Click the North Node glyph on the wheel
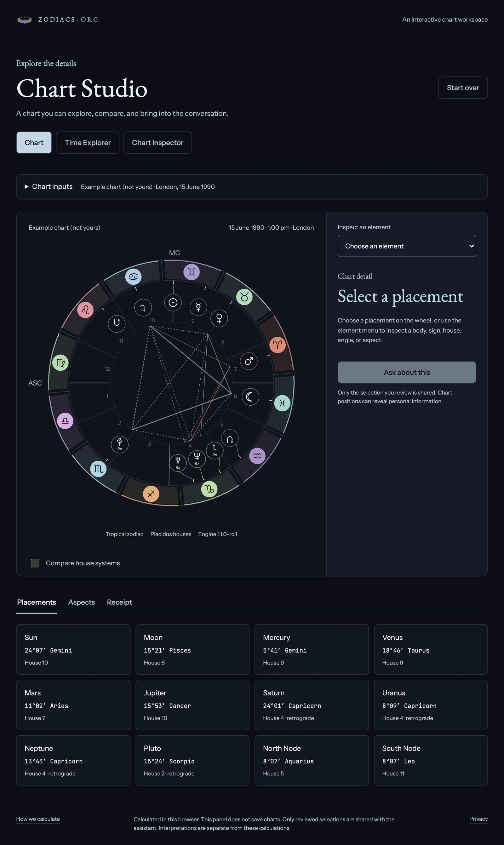The width and height of the screenshot is (504, 845). coord(230,438)
